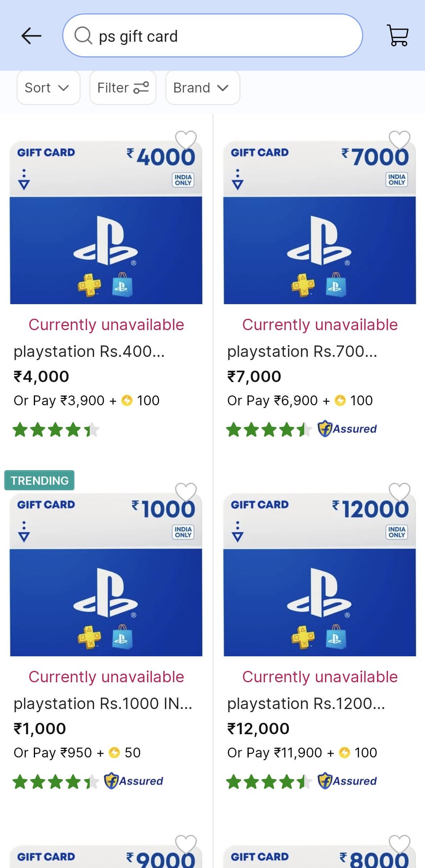Click the SuperCoin icon next to Rs.950 offer

[x=114, y=752]
